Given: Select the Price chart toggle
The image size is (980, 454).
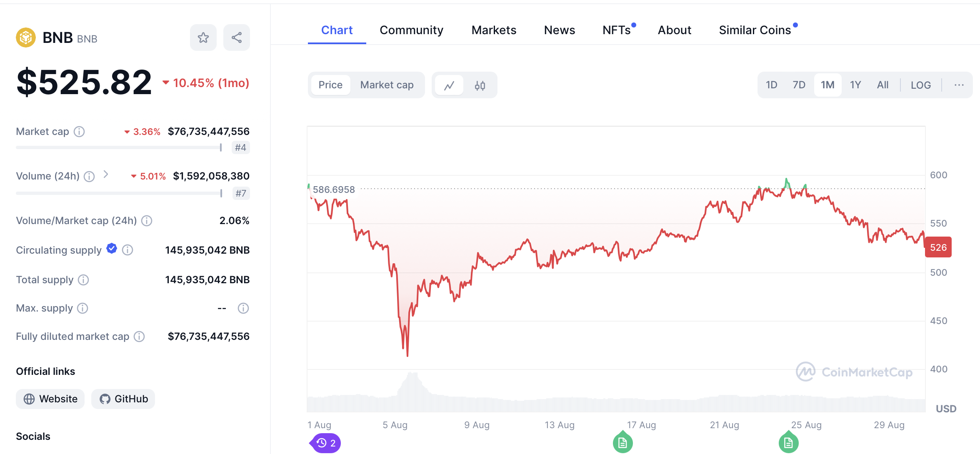Looking at the screenshot, I should [x=330, y=85].
